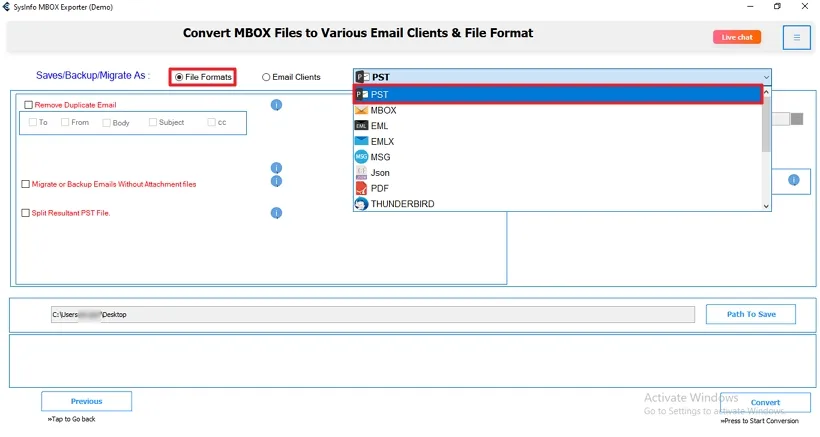Click the SysInfo app logo in title bar
This screenshot has width=820, height=437.
pyautogui.click(x=6, y=7)
